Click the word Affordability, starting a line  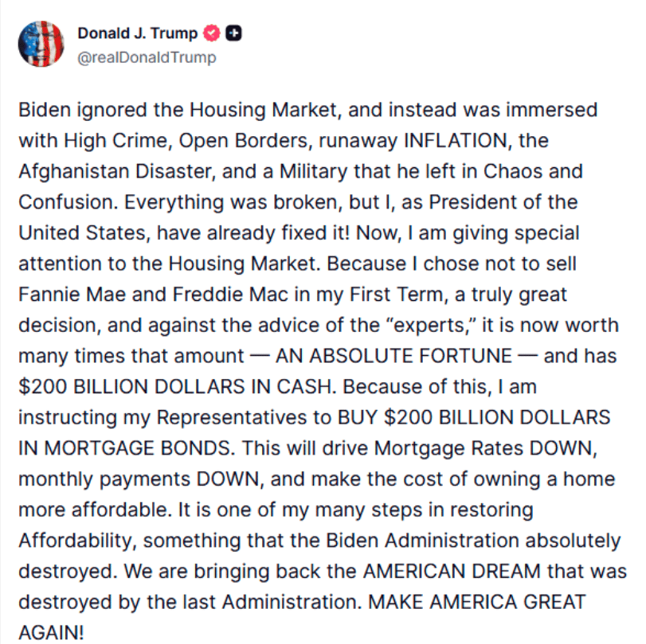point(76,541)
